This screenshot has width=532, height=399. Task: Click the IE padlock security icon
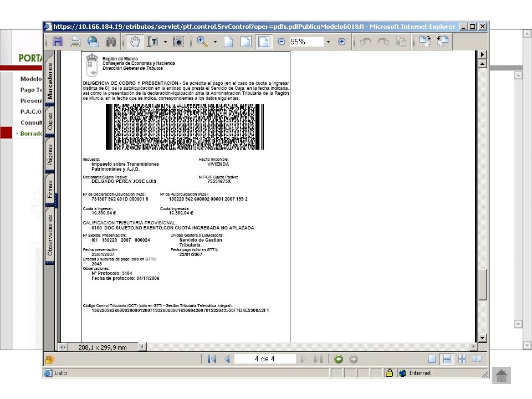coord(390,373)
